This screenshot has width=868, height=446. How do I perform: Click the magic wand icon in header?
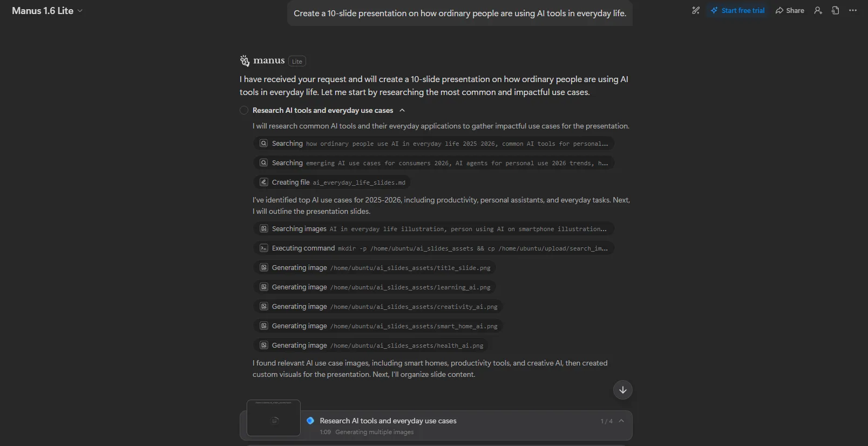696,10
